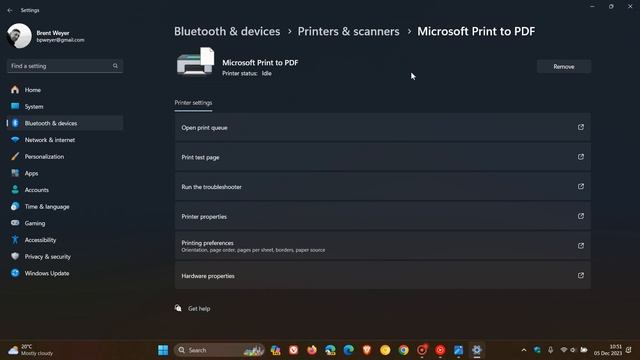
Task: Click the external link icon for Print test page
Action: coord(580,157)
